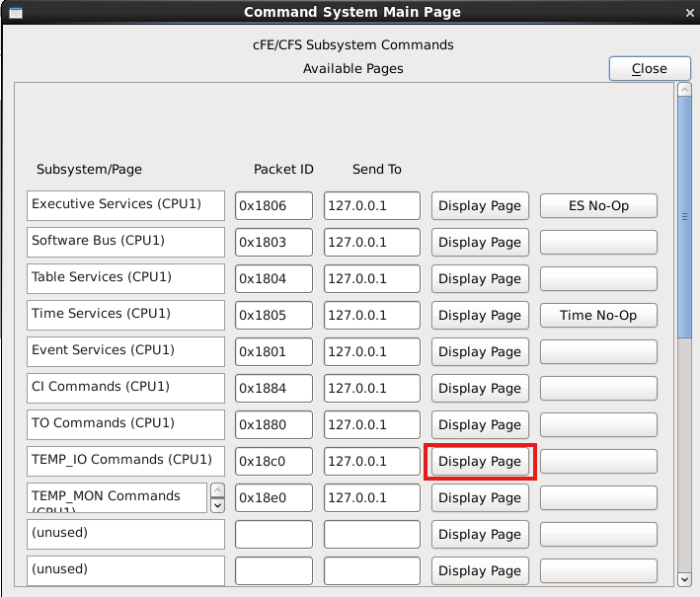Open Display Page for Time Services

click(479, 316)
